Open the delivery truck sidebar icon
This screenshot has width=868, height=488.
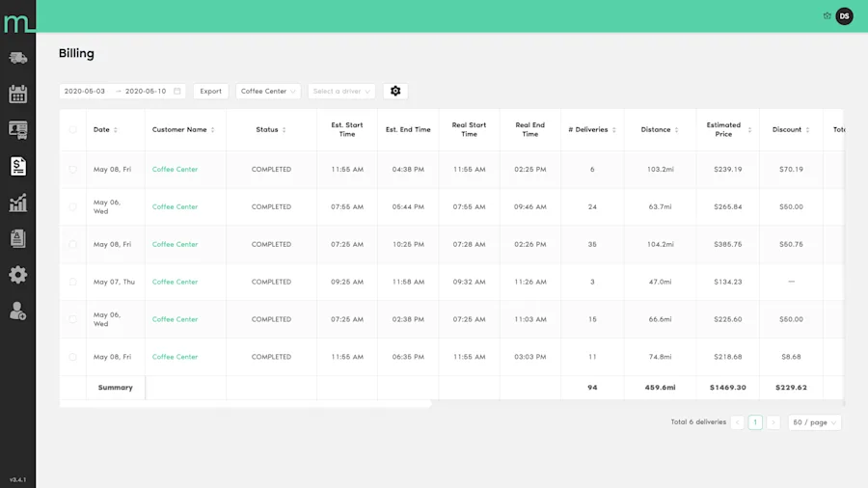point(17,58)
